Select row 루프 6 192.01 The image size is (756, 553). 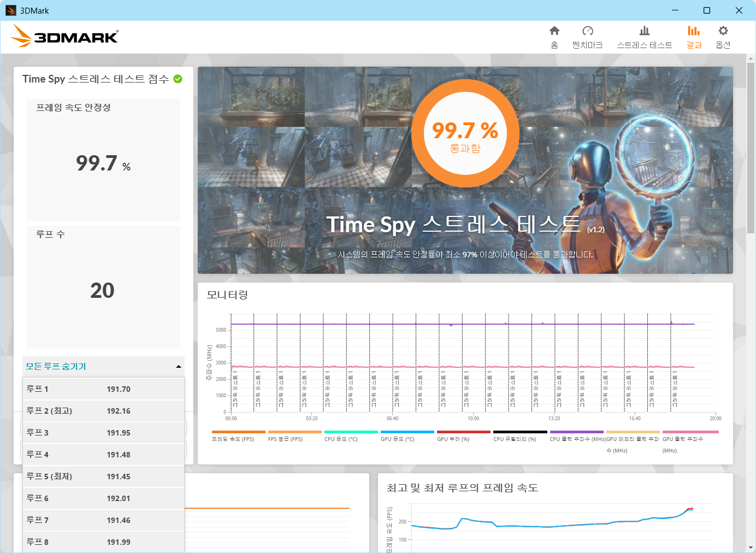click(x=103, y=498)
